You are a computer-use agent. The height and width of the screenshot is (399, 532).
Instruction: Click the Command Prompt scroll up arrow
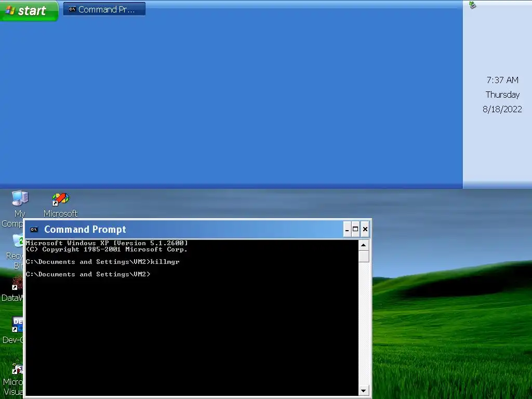click(363, 245)
